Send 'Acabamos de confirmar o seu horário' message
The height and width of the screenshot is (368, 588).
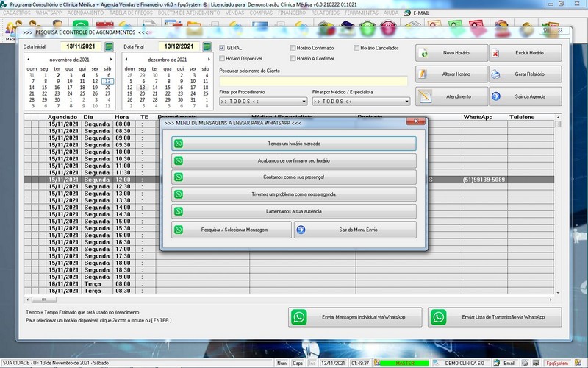(293, 160)
